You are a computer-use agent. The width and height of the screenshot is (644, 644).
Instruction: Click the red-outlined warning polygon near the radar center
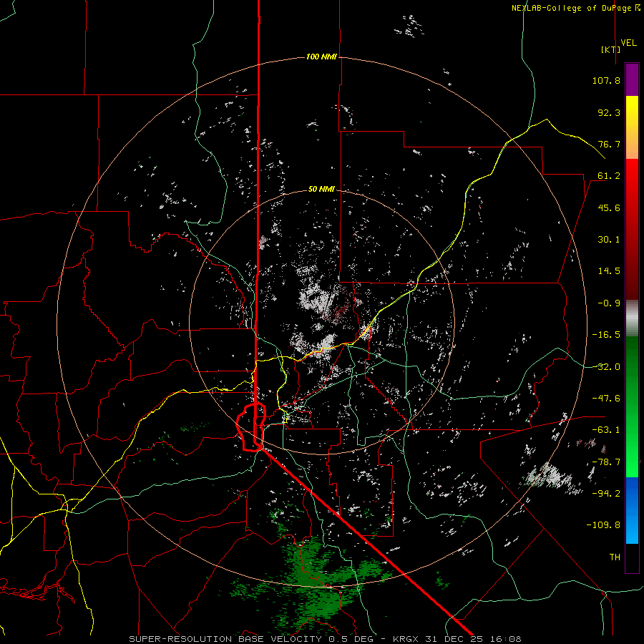(x=251, y=427)
